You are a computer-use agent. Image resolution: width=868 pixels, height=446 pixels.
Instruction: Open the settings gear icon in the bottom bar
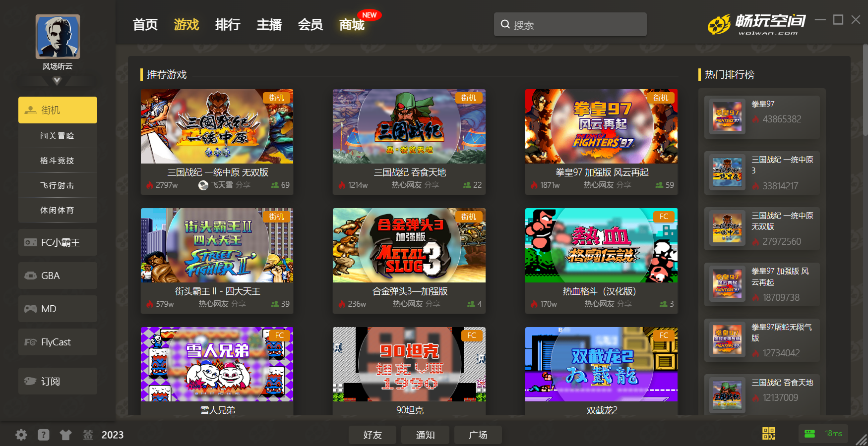tap(21, 435)
